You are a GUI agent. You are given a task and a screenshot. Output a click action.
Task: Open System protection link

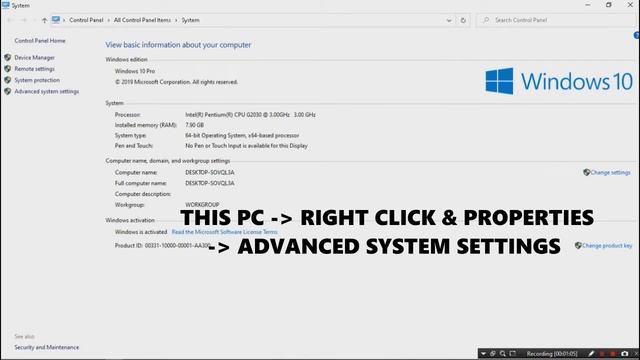pyautogui.click(x=37, y=80)
